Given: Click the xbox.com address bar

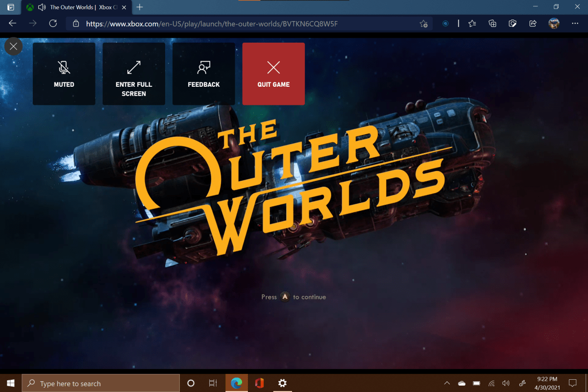Looking at the screenshot, I should tap(245, 24).
